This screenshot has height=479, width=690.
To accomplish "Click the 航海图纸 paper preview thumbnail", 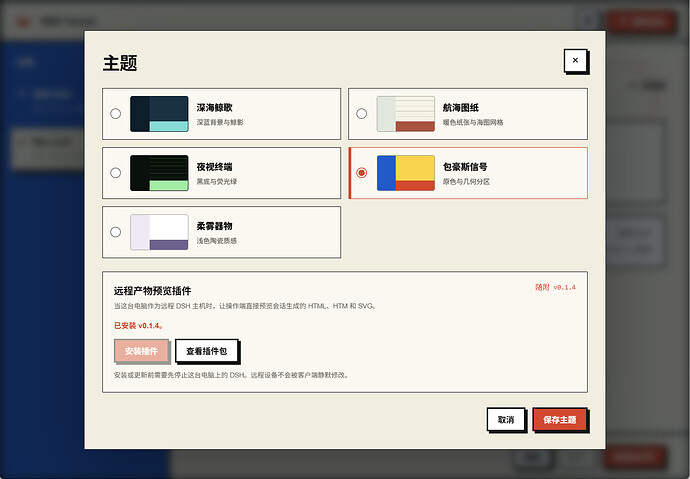I will [406, 114].
